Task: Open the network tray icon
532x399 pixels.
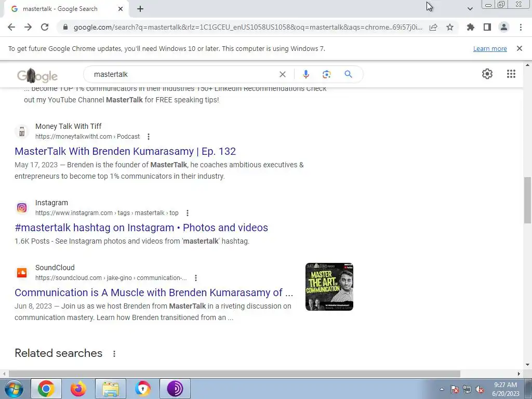Action: 467,389
